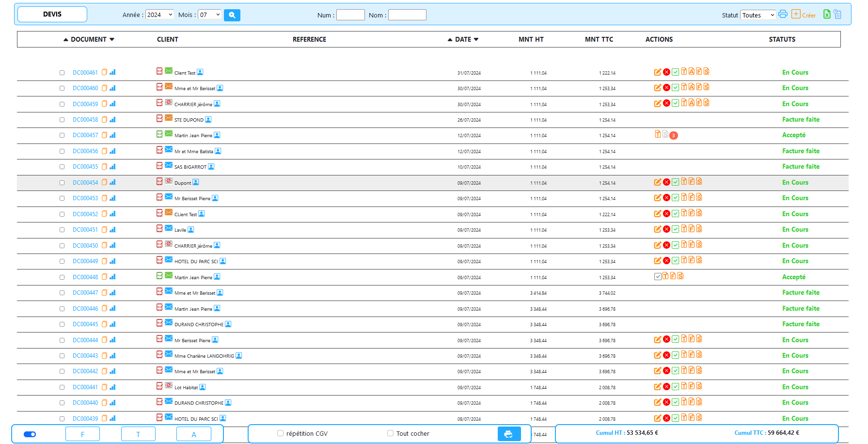The height and width of the screenshot is (444, 868).
Task: Click client name HOTEL DU PARC SCI on DC000449
Action: tap(196, 262)
